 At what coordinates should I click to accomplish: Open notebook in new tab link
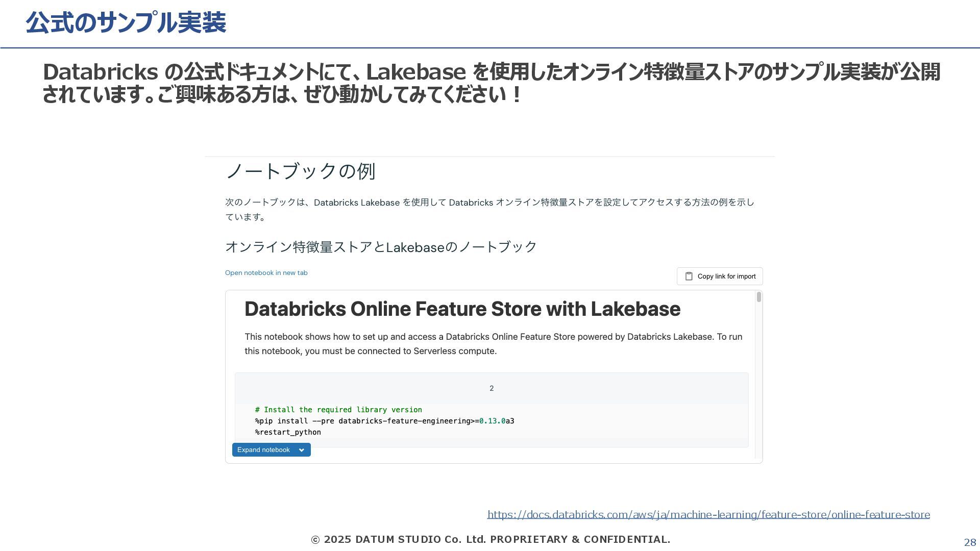266,273
